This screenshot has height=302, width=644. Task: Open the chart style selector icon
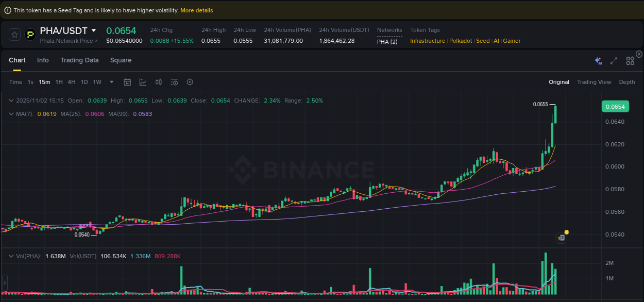pos(143,82)
